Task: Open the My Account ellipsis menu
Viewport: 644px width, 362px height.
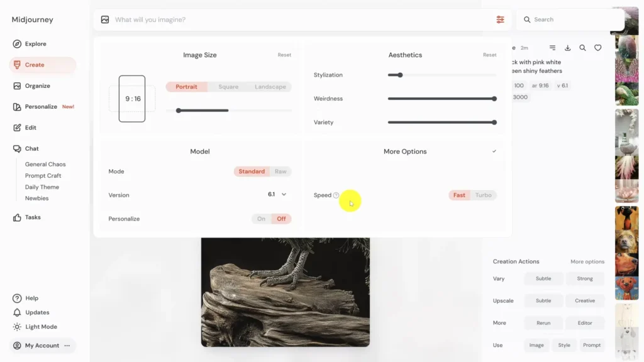Action: pos(67,346)
